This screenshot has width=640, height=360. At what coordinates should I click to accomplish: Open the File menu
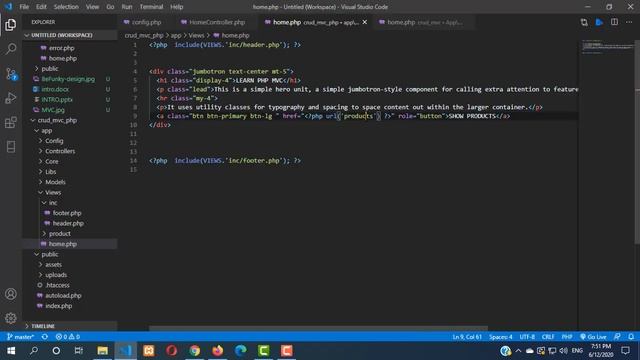click(x=24, y=7)
